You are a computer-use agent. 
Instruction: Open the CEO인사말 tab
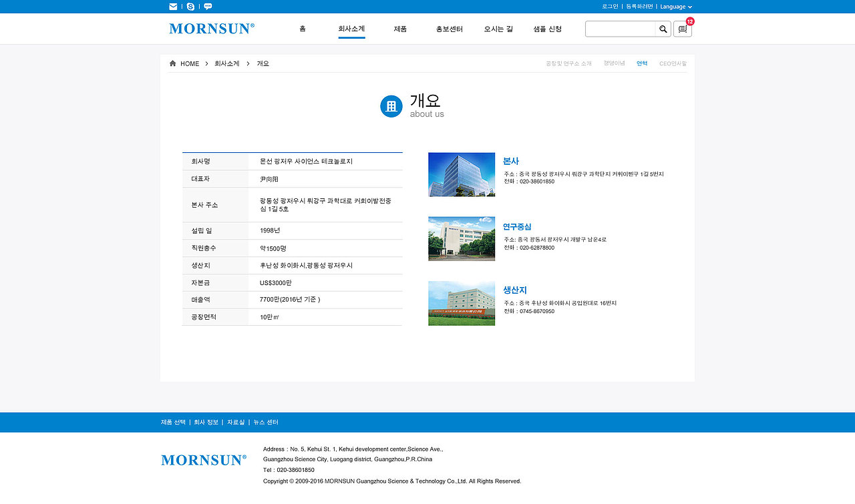click(x=673, y=63)
